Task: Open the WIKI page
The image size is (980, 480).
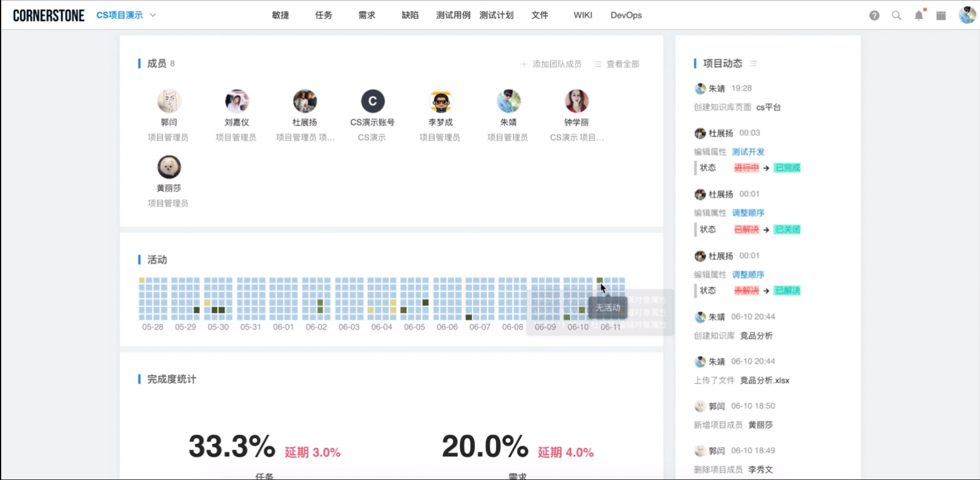Action: point(583,15)
